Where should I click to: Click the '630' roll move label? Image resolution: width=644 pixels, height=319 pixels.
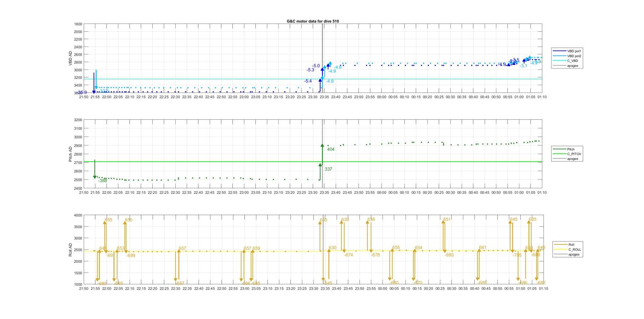(x=333, y=249)
